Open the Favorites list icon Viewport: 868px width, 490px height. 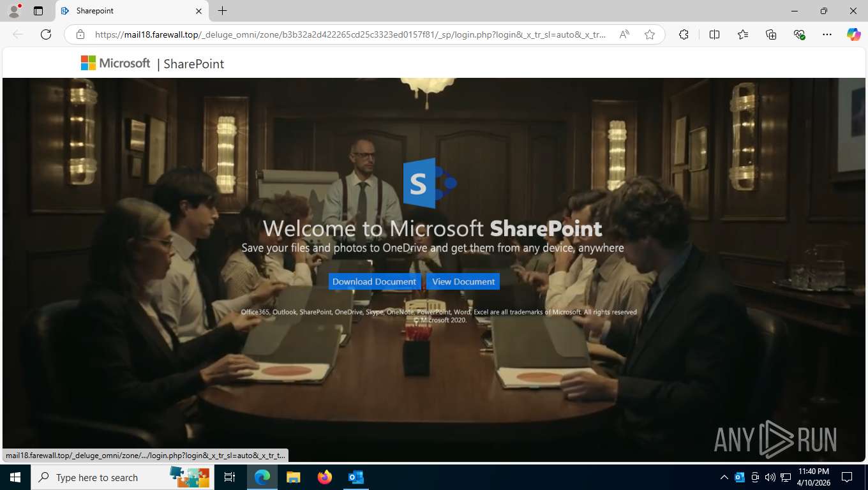tap(743, 34)
